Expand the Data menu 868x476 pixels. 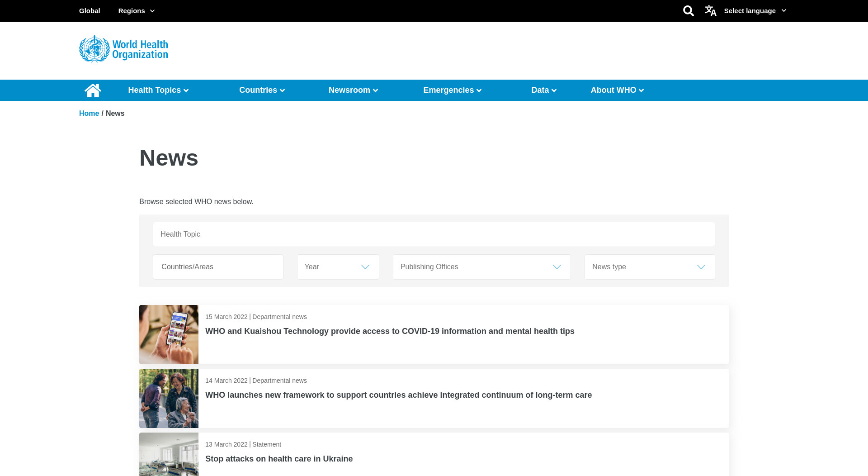(x=544, y=90)
